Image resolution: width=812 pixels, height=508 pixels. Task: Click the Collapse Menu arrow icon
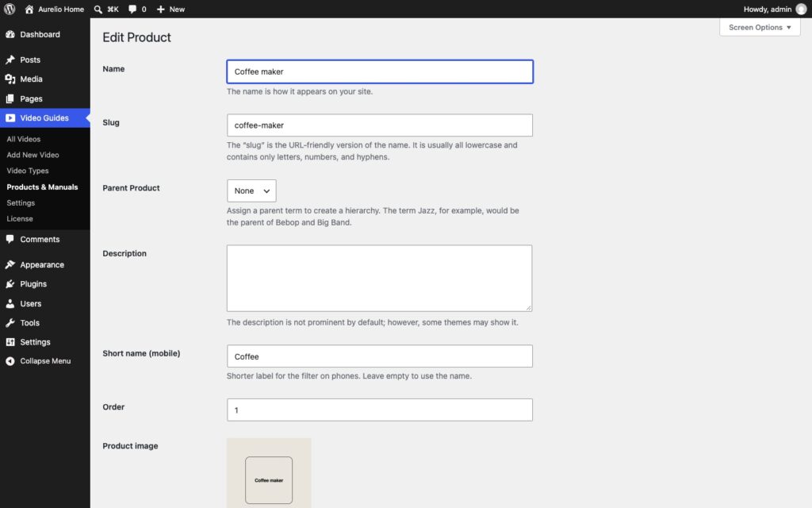[10, 361]
